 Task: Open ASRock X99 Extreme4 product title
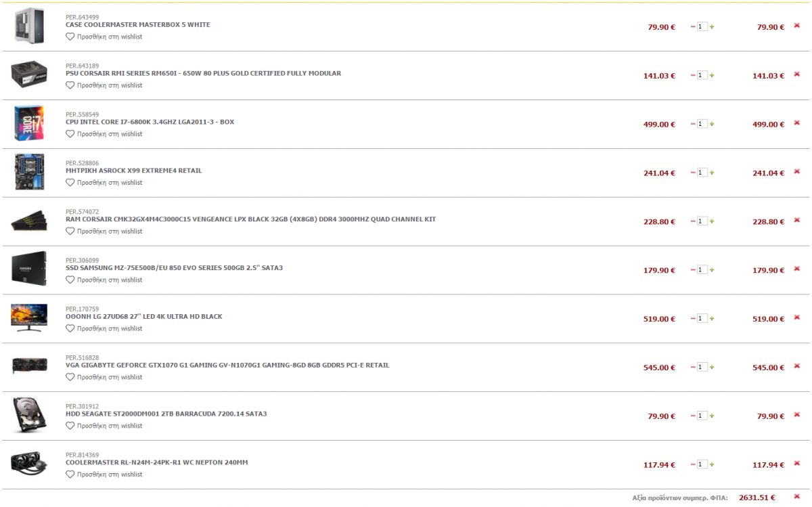134,171
